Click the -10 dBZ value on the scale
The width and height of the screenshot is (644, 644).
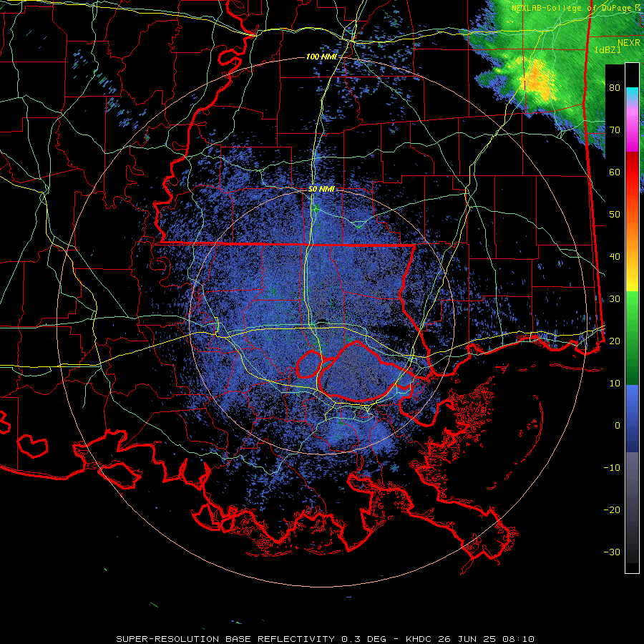[x=612, y=468]
